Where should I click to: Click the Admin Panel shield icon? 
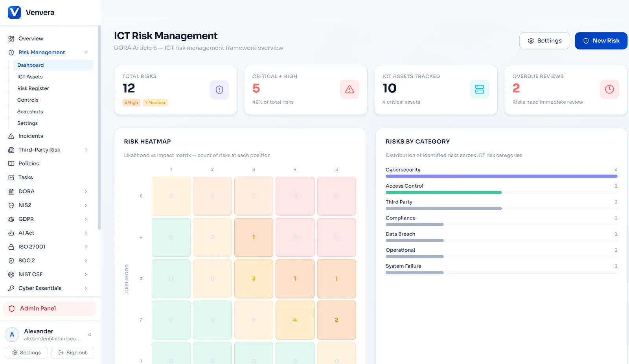click(12, 309)
